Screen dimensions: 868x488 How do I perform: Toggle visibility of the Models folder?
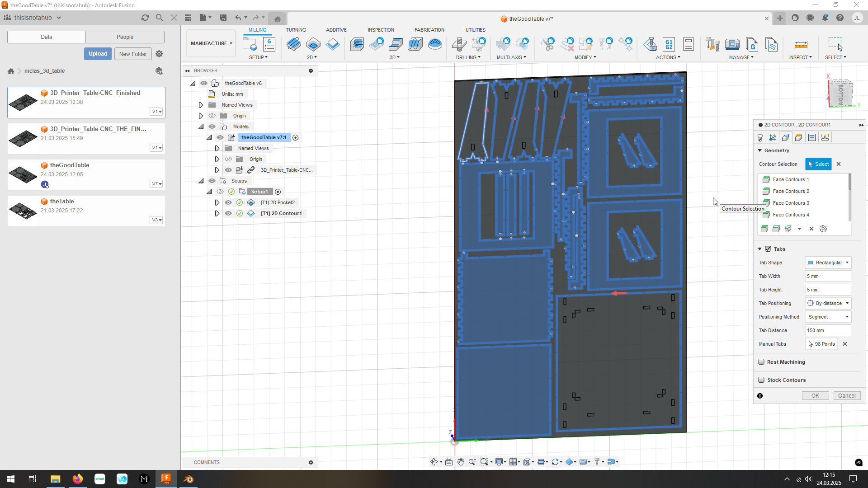212,127
